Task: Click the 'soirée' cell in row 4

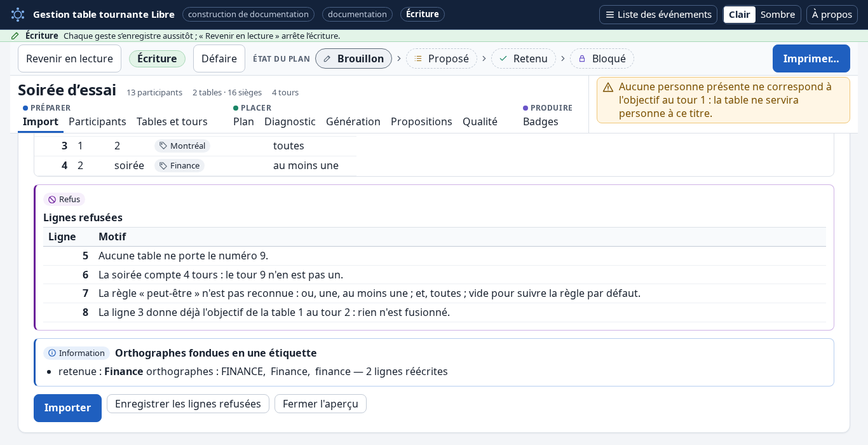Action: 129,165
